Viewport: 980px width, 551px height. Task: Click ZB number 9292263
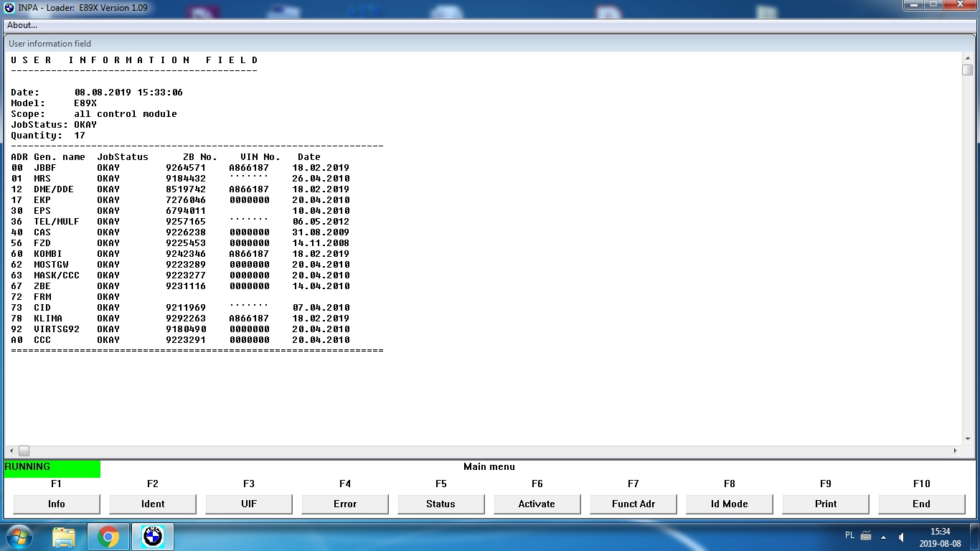click(x=186, y=319)
